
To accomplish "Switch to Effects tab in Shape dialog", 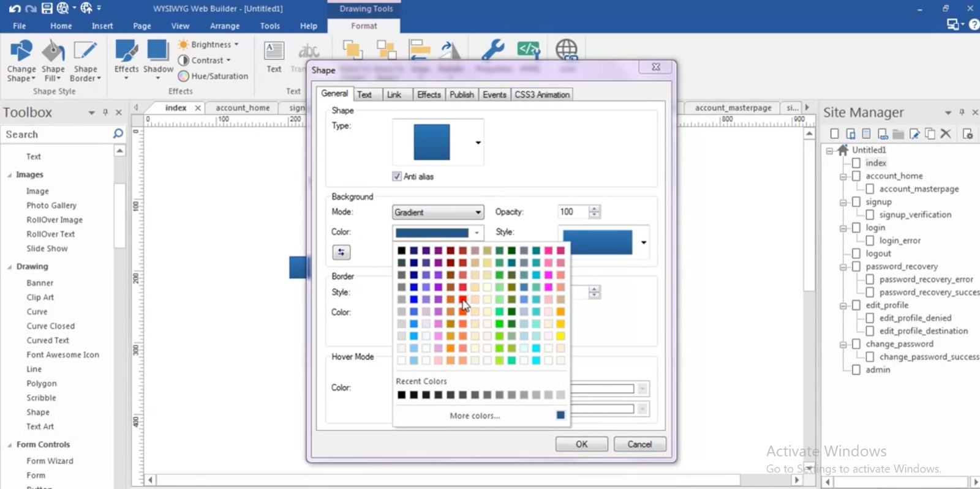I will tap(429, 95).
